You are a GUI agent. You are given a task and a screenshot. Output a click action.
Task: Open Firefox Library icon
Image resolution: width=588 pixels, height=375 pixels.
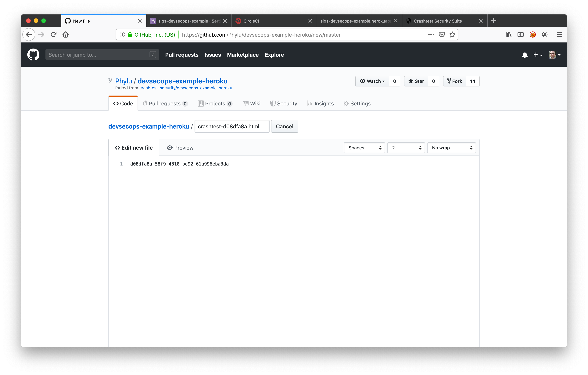pyautogui.click(x=508, y=35)
